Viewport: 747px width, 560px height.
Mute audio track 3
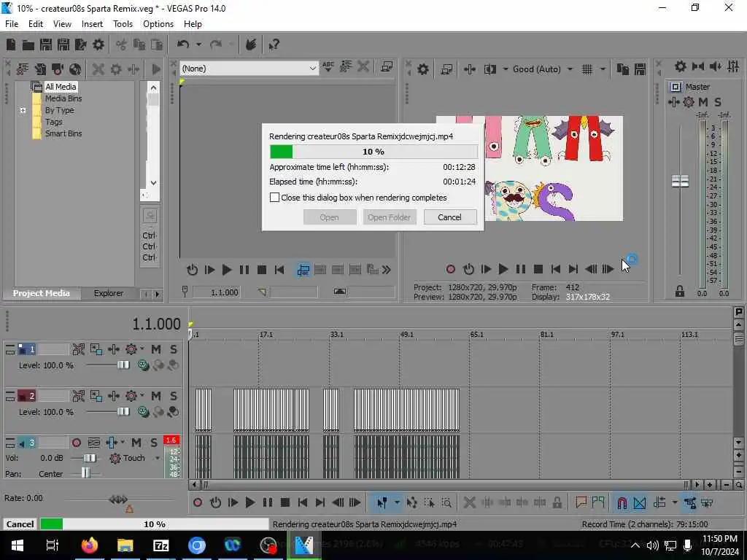[136, 443]
